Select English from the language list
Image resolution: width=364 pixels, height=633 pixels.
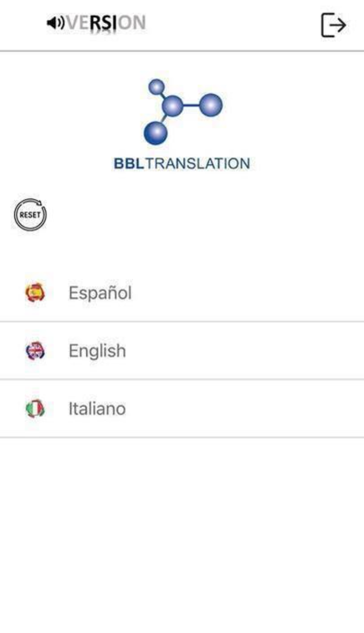point(97,351)
